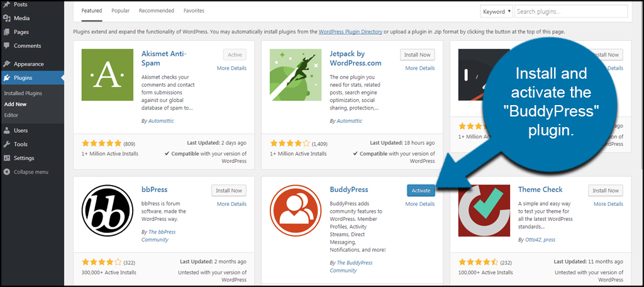This screenshot has height=287, width=644.
Task: Switch to the Favorites tab
Action: [x=194, y=11]
